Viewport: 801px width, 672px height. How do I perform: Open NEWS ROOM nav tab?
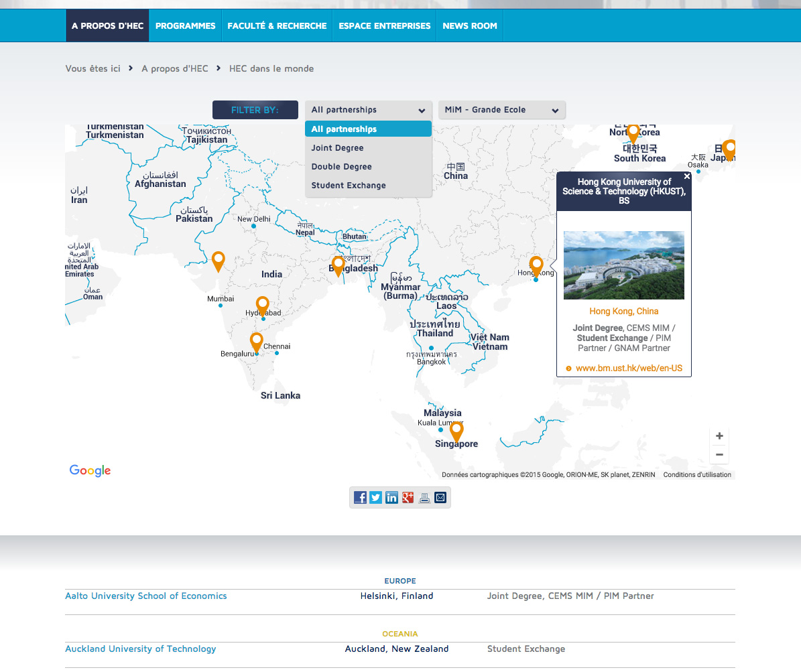pyautogui.click(x=469, y=25)
